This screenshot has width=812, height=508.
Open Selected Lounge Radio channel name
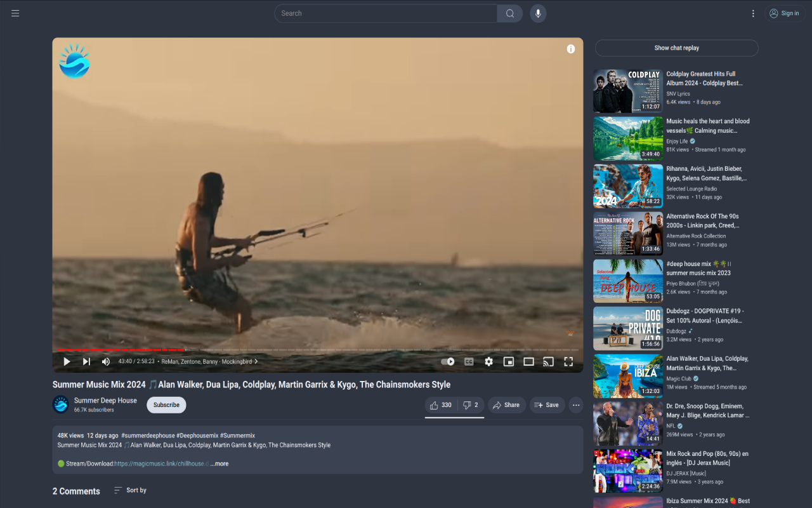pyautogui.click(x=692, y=189)
